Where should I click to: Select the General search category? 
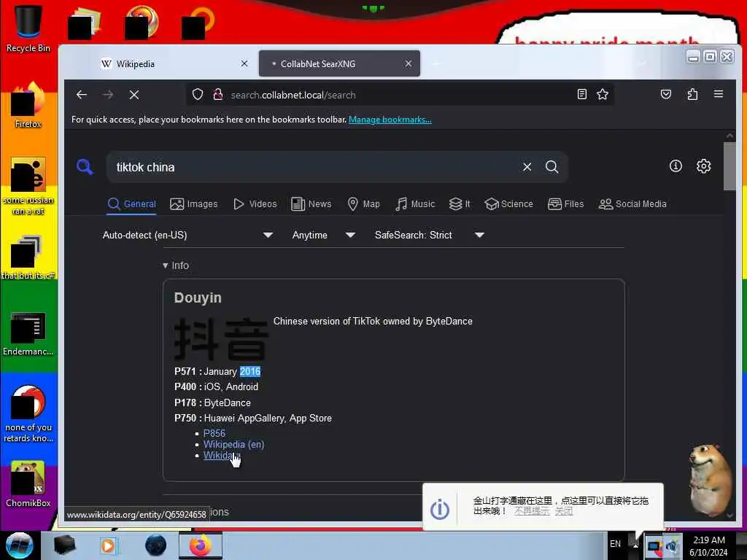pyautogui.click(x=132, y=204)
